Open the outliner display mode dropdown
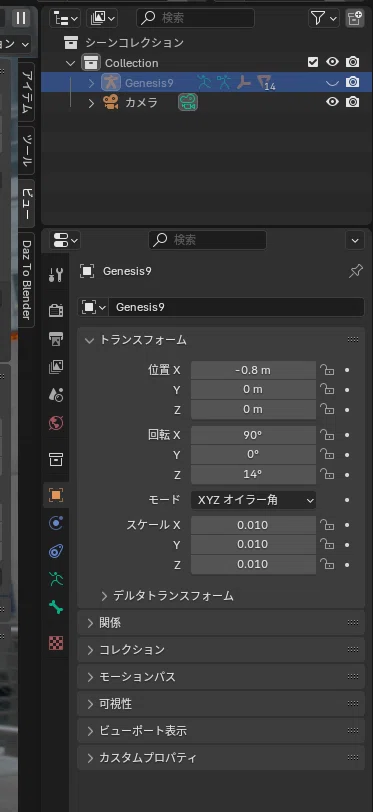The width and height of the screenshot is (373, 812). (x=65, y=19)
